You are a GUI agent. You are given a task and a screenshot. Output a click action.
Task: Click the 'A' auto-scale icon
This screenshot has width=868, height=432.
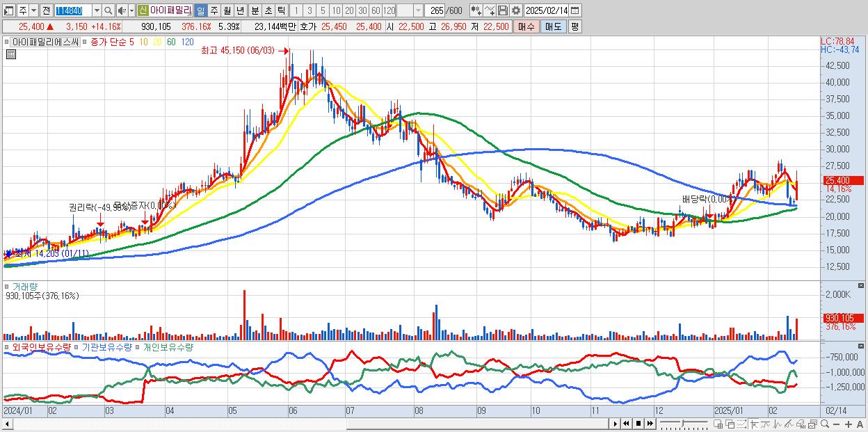coord(860,424)
